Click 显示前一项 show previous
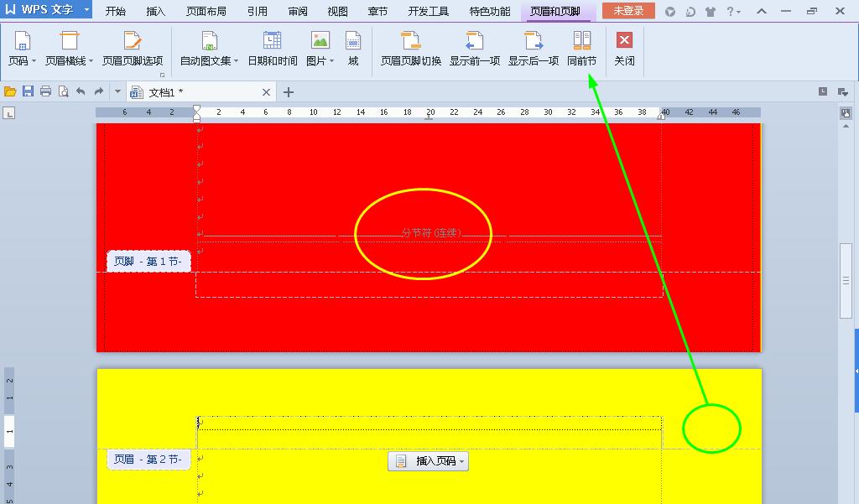859x504 pixels. pyautogui.click(x=475, y=48)
